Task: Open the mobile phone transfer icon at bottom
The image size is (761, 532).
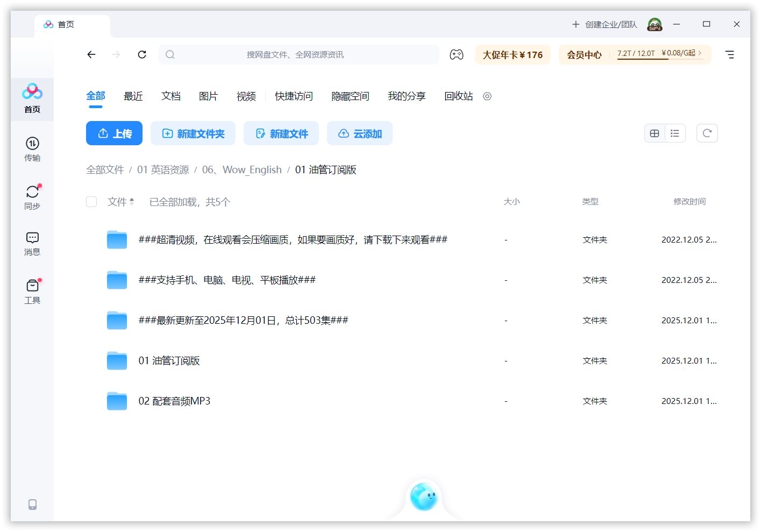Action: click(32, 504)
